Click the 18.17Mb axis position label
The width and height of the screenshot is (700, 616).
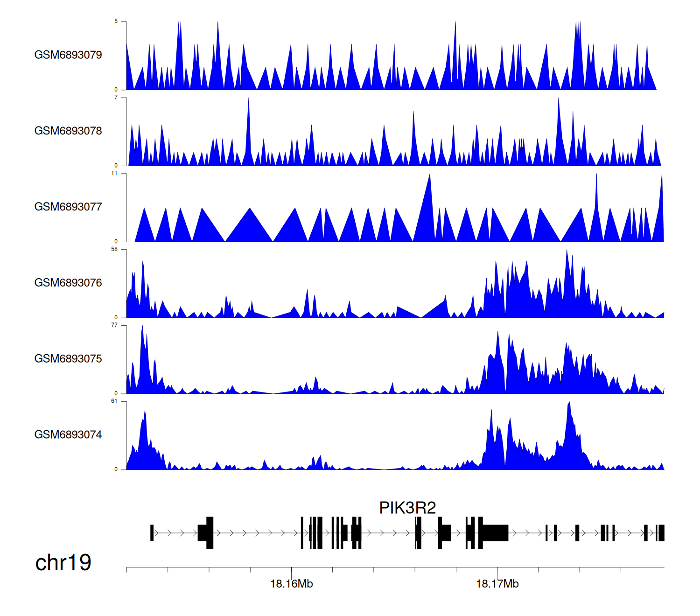click(x=497, y=584)
